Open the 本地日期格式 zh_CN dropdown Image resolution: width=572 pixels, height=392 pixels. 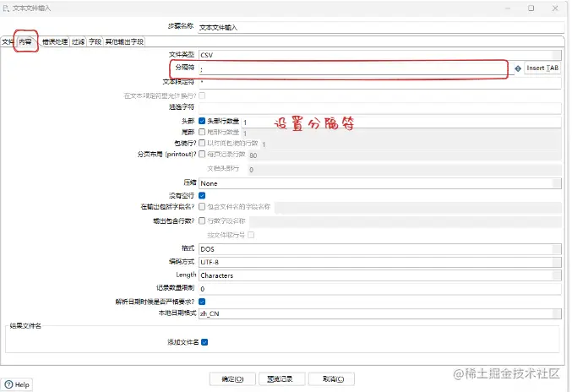(379, 313)
